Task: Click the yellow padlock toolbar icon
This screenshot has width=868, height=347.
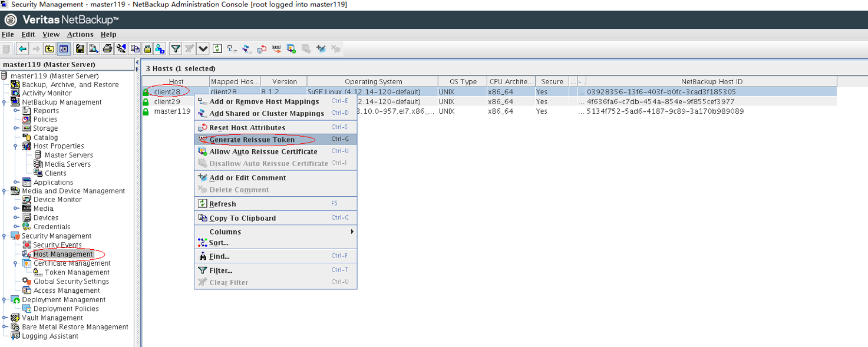Action: (x=147, y=49)
